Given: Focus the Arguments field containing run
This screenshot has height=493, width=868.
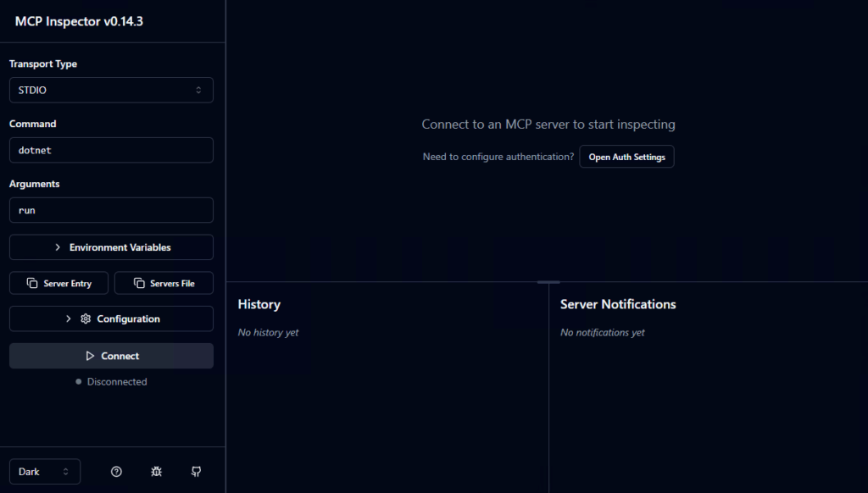Looking at the screenshot, I should [111, 210].
